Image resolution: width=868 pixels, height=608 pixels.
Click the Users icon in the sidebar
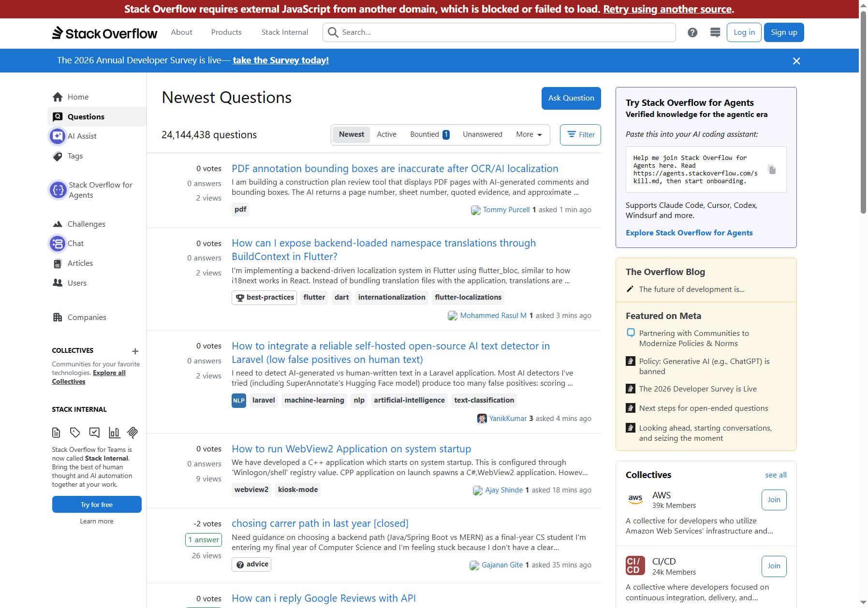click(58, 283)
